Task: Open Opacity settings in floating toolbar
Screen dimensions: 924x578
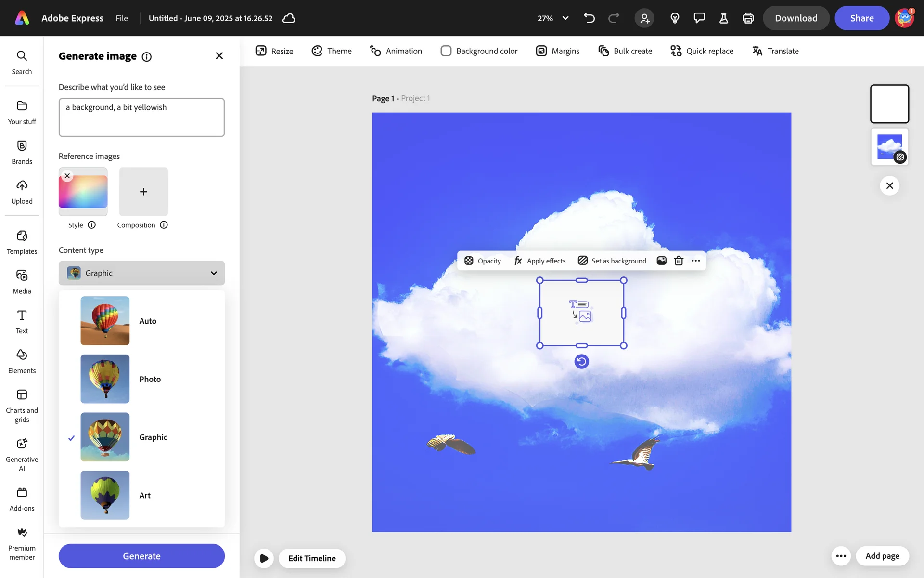Action: coord(483,261)
